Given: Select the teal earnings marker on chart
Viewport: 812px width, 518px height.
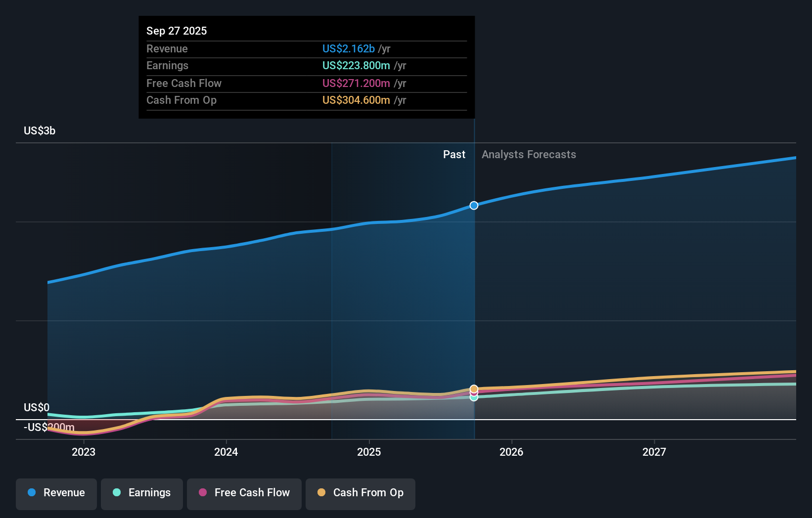Looking at the screenshot, I should [474, 398].
